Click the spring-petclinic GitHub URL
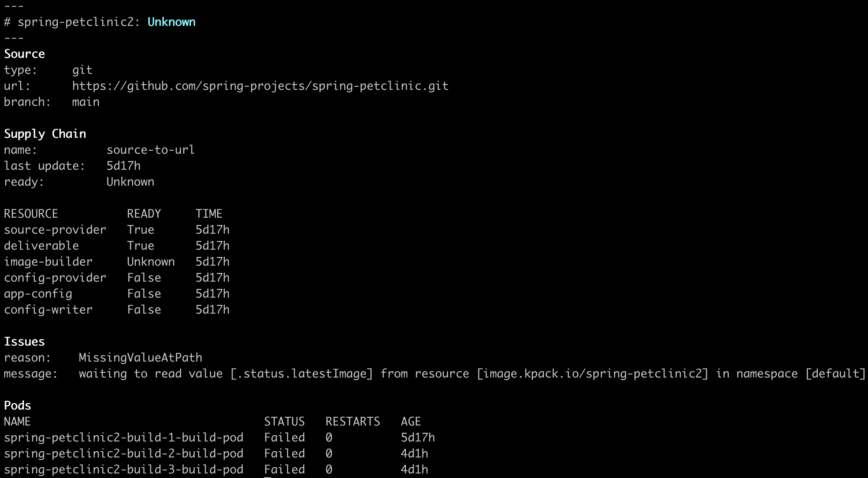The height and width of the screenshot is (478, 868). pos(260,86)
